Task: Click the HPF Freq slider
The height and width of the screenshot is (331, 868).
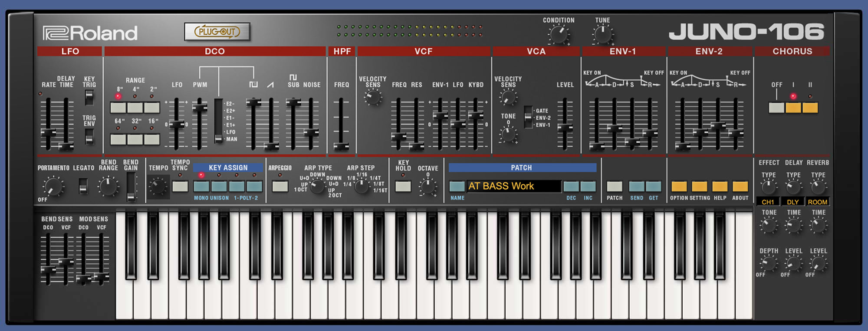Action: click(x=341, y=146)
